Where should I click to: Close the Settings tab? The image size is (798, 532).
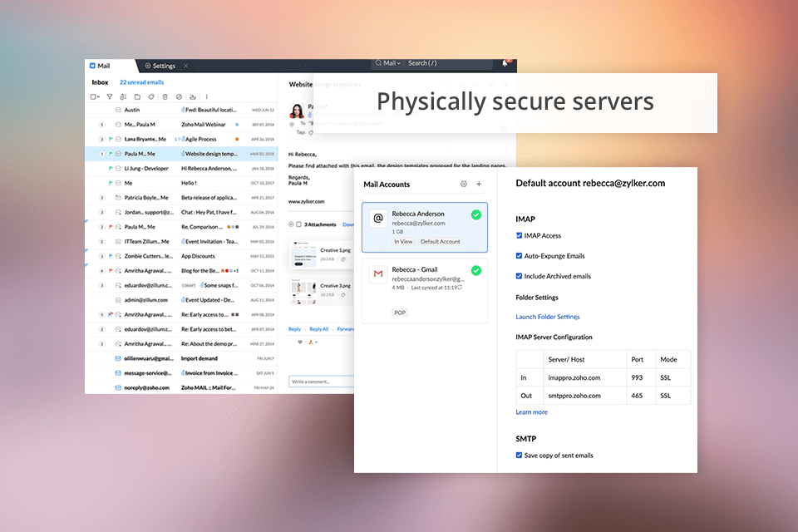pos(185,66)
